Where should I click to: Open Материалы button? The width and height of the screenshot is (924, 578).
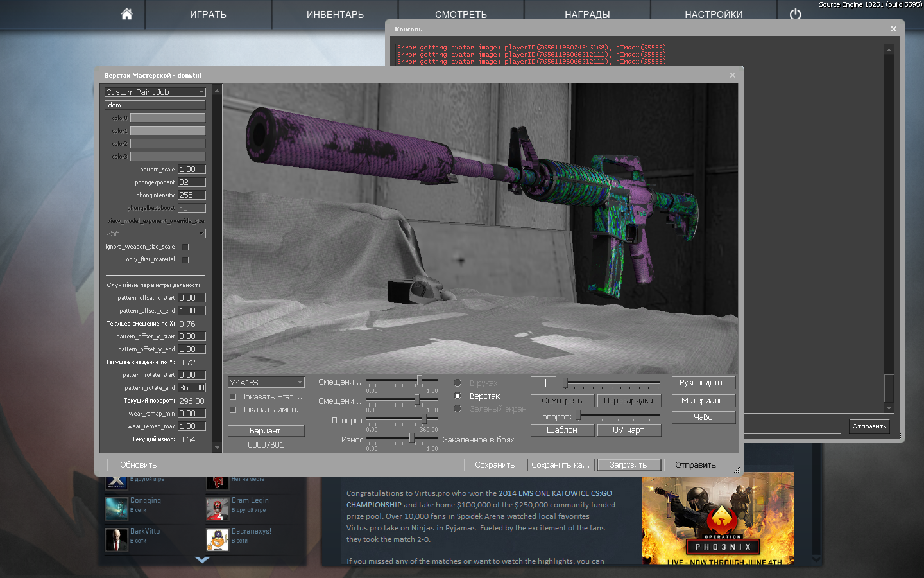click(703, 401)
